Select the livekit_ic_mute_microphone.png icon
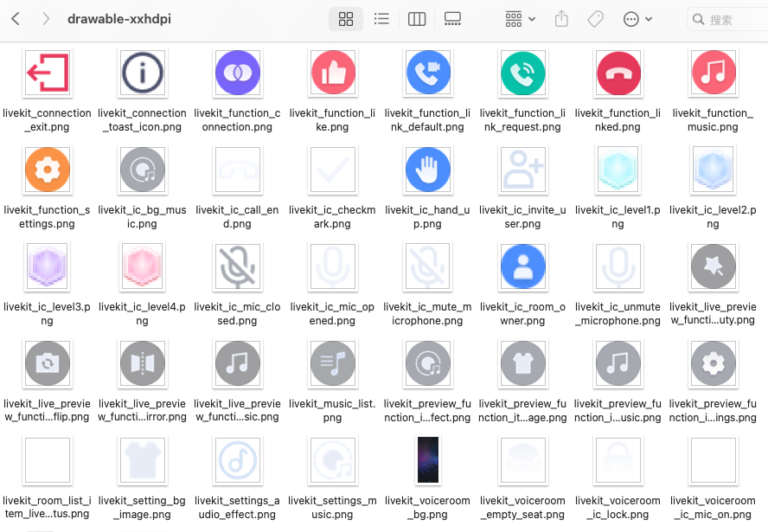The width and height of the screenshot is (768, 532). coord(427,266)
